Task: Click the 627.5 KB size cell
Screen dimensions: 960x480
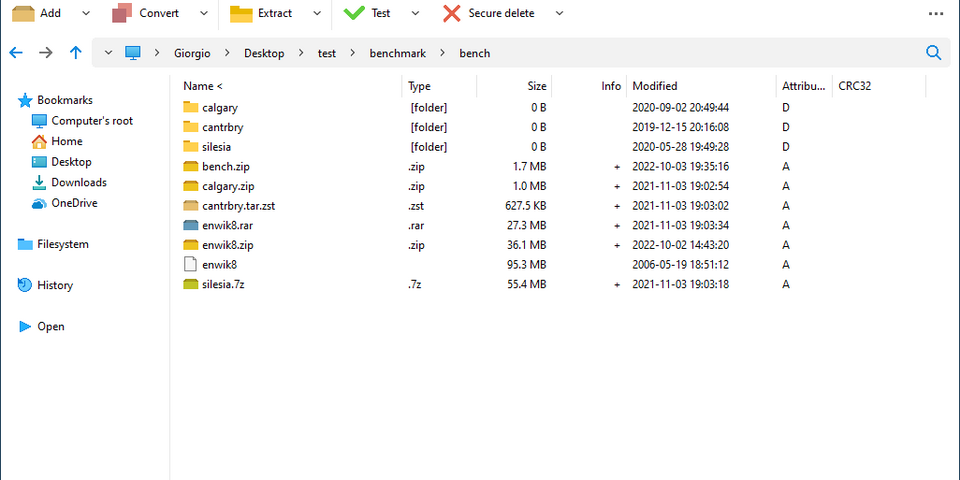Action: click(526, 206)
